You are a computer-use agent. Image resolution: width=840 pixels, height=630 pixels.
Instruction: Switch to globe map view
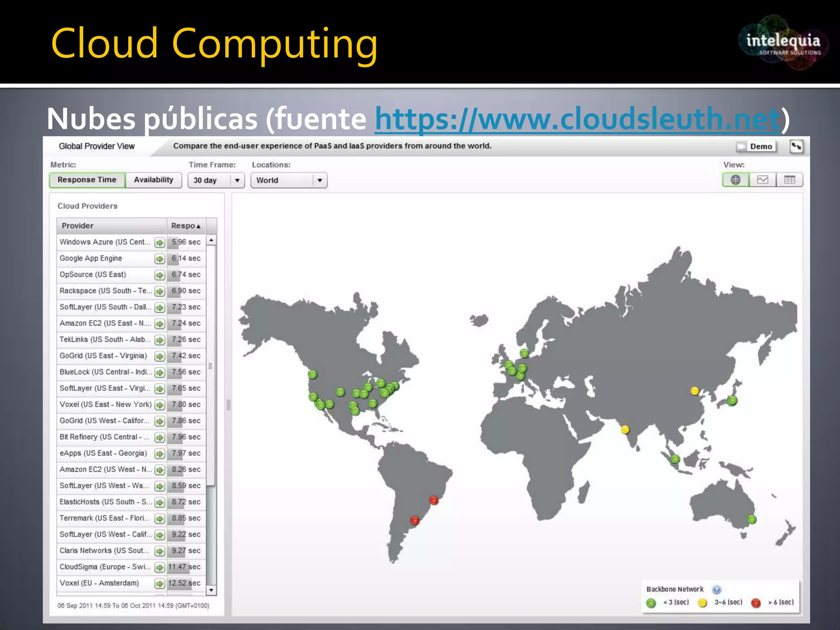click(736, 180)
